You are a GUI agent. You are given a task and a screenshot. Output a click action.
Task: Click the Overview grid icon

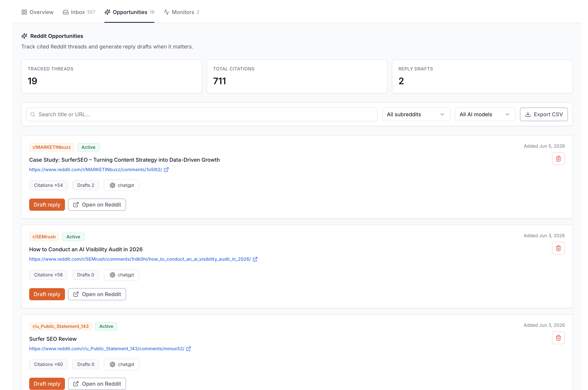(24, 12)
